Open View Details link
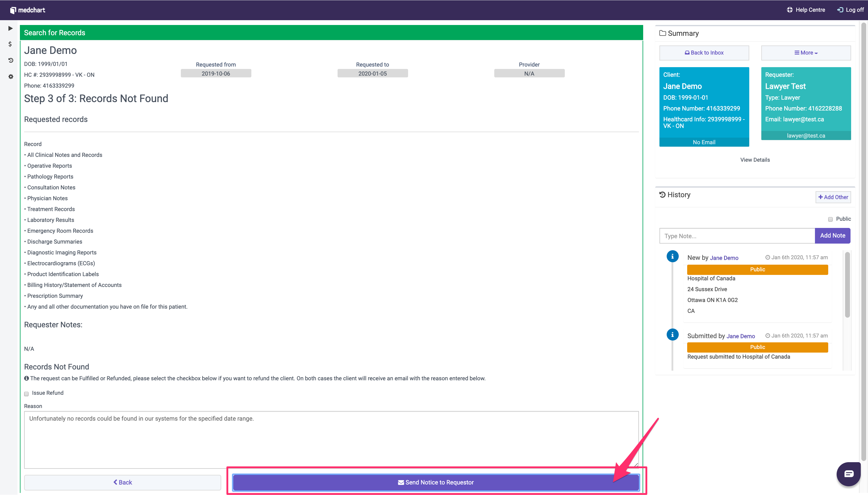 [755, 160]
